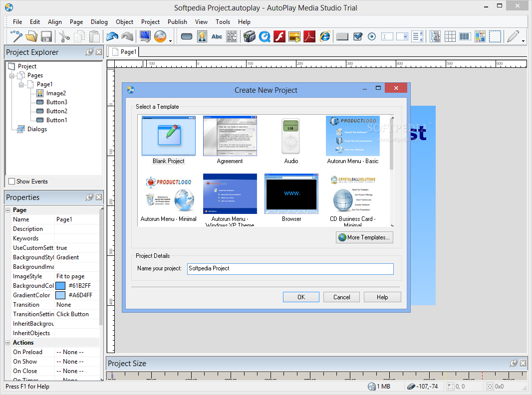Open the Object menu
This screenshot has height=395, width=532.
coord(125,22)
